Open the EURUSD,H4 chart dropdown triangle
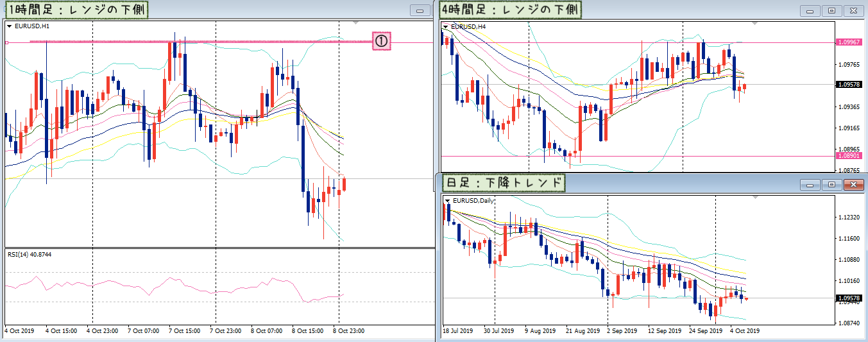Screen dimensions: 868x342 [447, 27]
